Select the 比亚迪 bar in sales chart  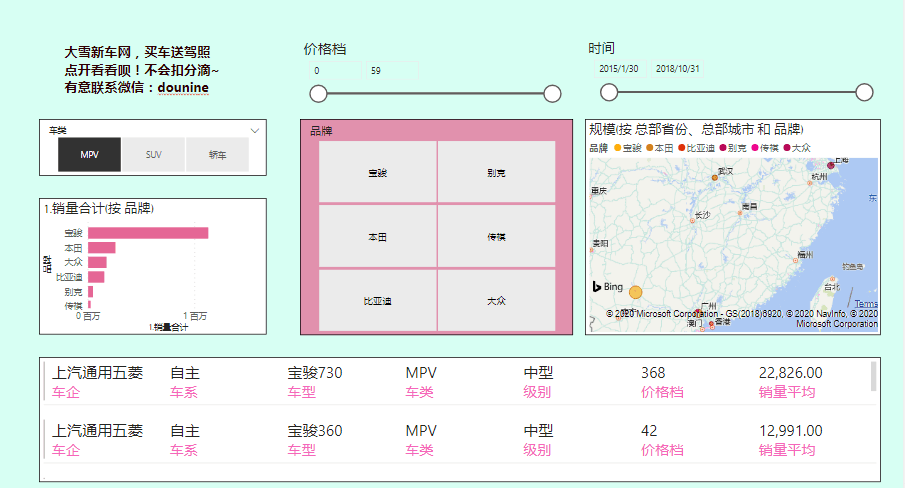pos(96,277)
